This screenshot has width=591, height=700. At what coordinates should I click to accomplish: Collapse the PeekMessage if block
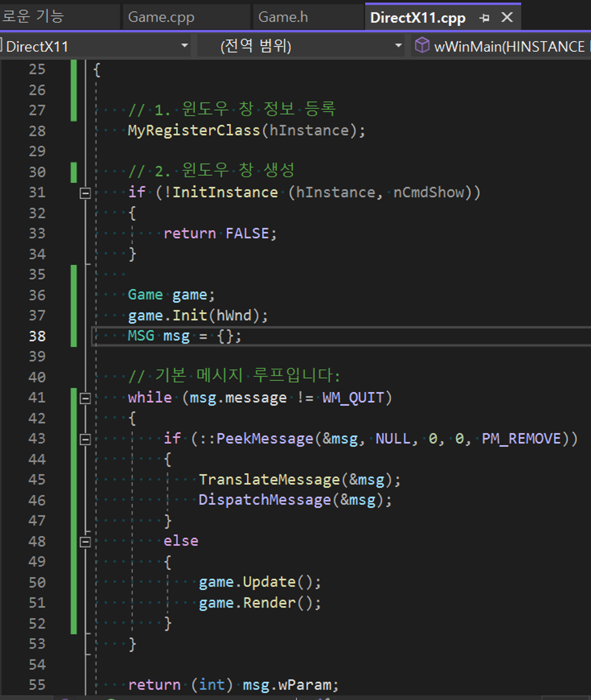pos(85,439)
